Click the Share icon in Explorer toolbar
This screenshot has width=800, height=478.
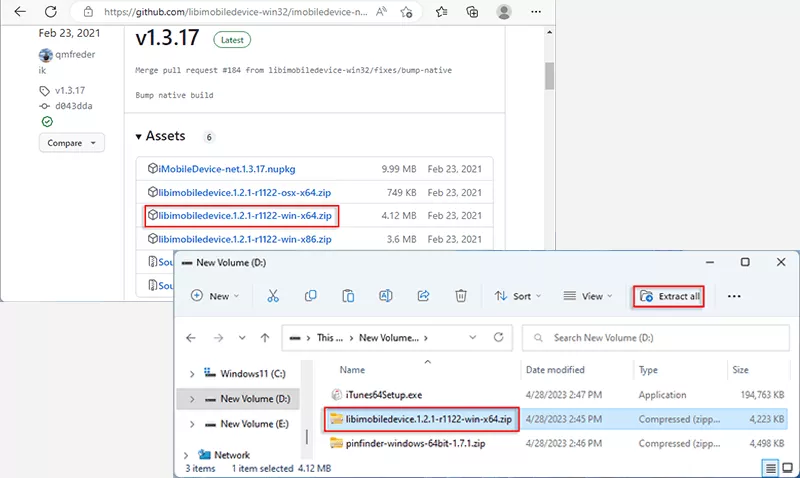423,296
